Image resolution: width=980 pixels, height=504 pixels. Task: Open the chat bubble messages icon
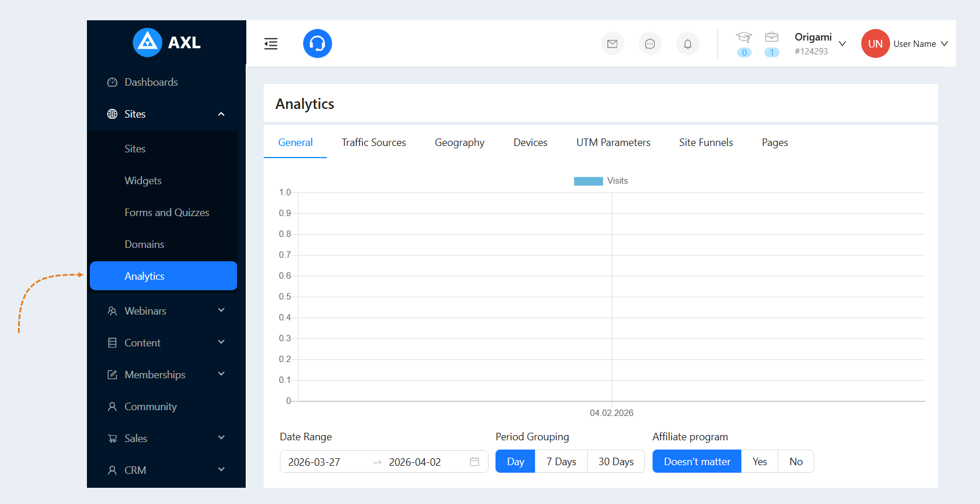coord(650,43)
